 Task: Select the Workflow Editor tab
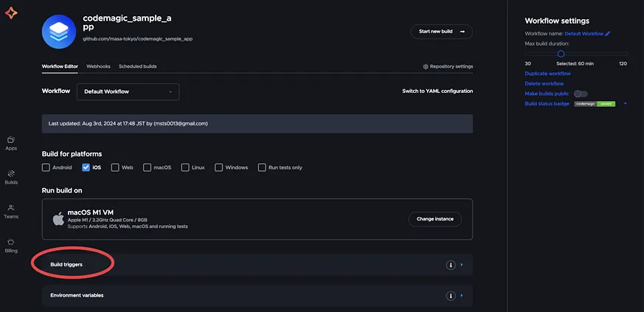point(60,66)
